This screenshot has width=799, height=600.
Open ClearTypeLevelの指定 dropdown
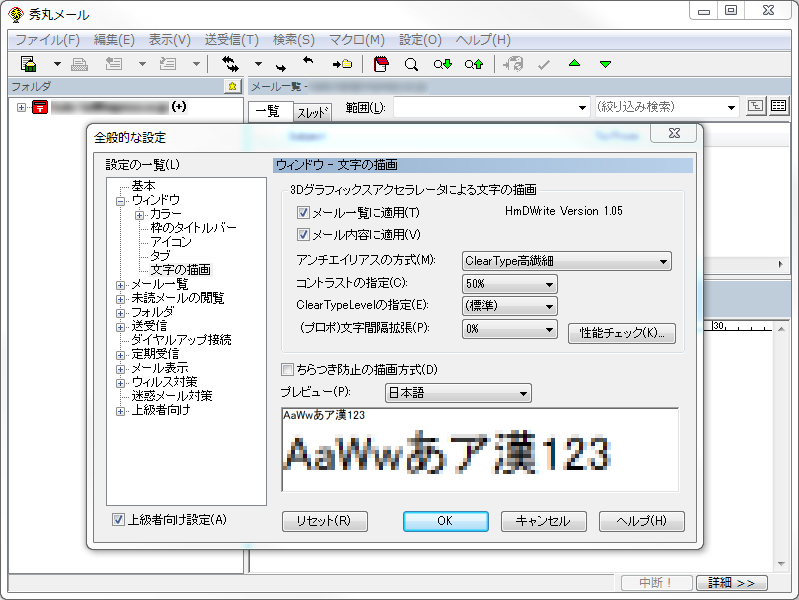click(510, 306)
